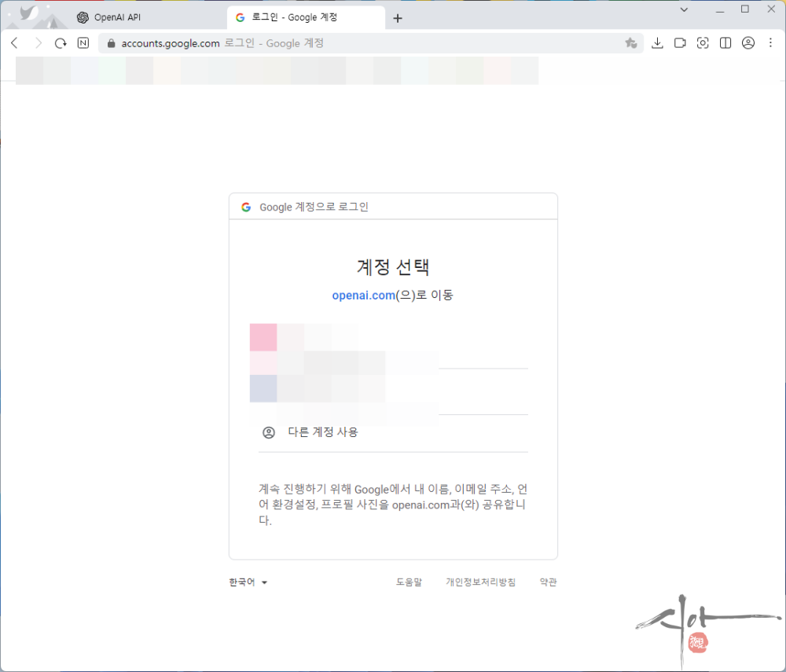Maximize the browser window
Image resolution: width=786 pixels, height=672 pixels.
point(745,9)
